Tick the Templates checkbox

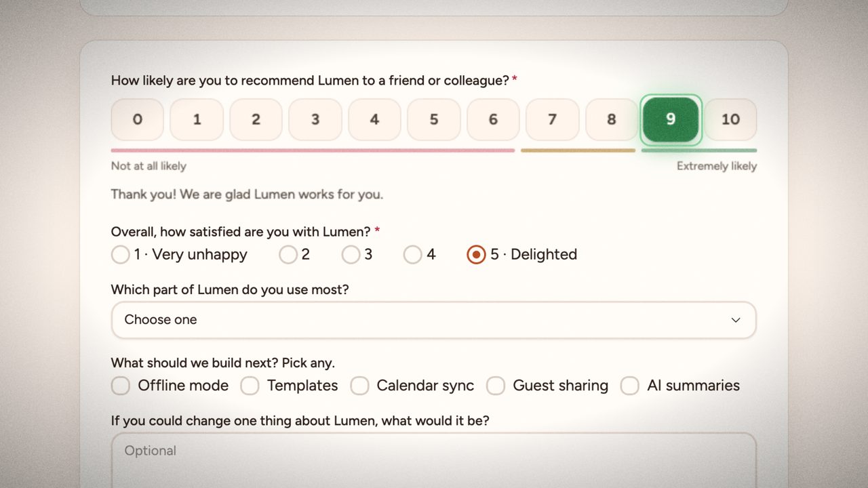click(x=250, y=386)
